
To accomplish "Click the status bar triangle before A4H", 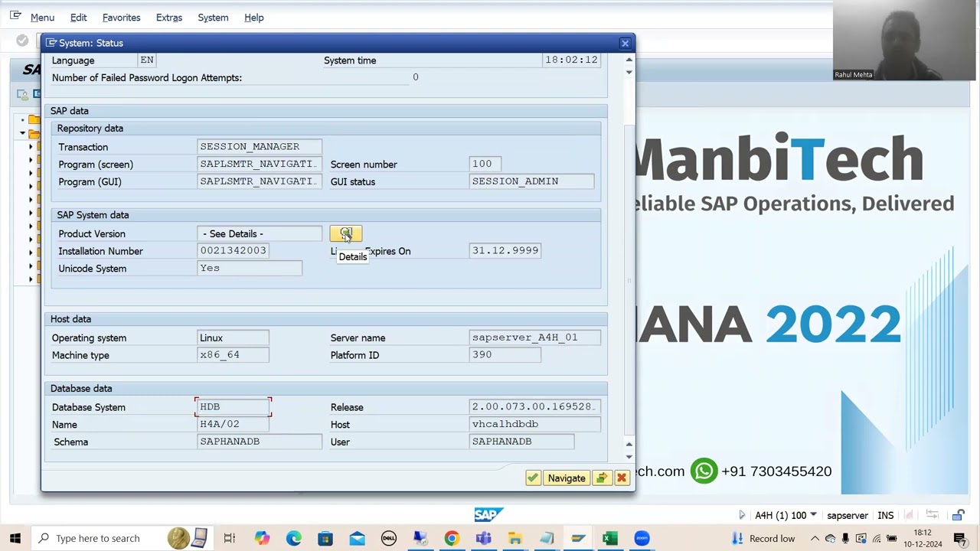I will [741, 515].
